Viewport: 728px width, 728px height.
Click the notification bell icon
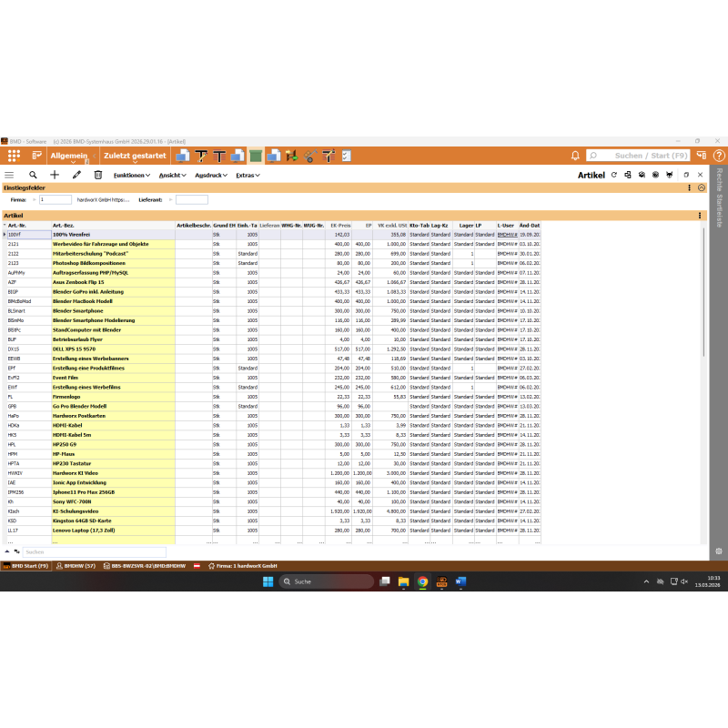tap(575, 156)
